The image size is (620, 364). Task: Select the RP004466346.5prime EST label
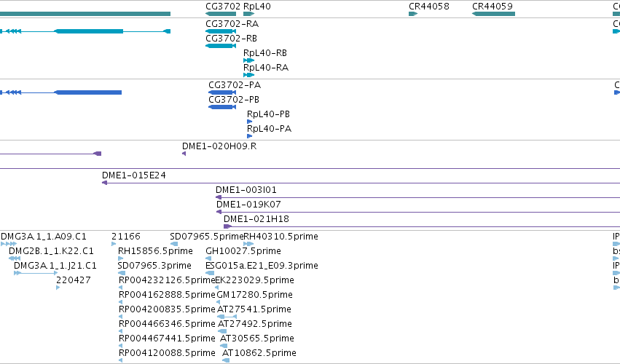[167, 325]
